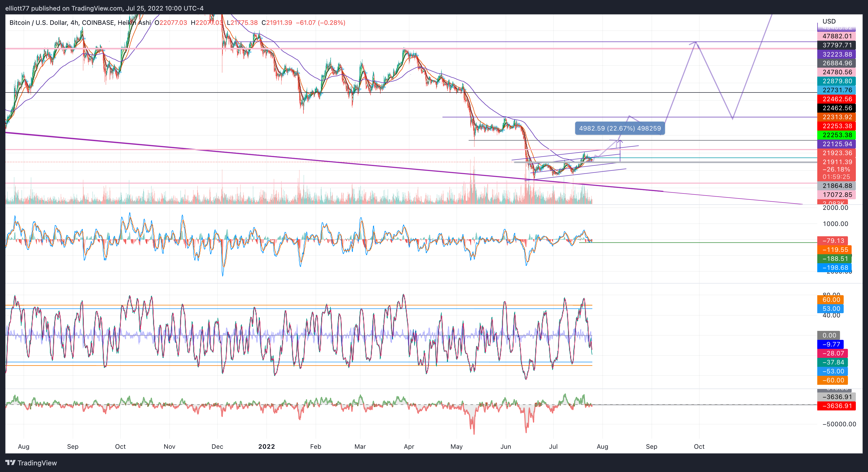Click the dark-blue −9.77 oscillator value

830,344
